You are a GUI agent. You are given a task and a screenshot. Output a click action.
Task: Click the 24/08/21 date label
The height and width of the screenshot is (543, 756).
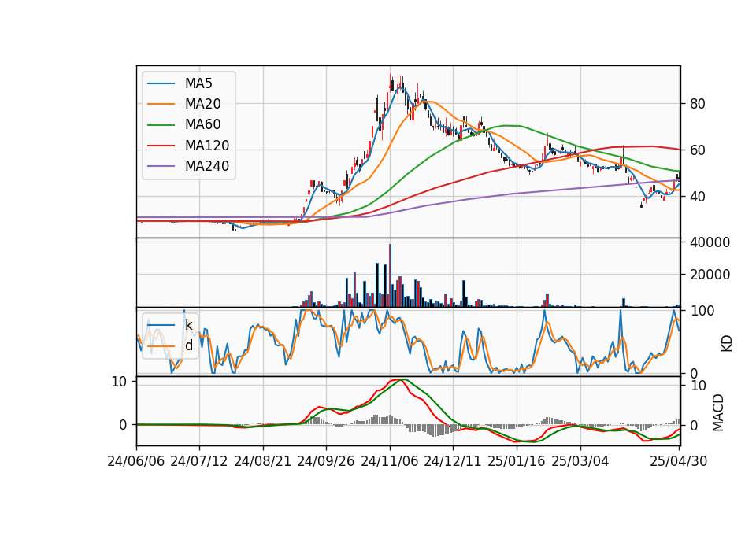click(x=263, y=461)
